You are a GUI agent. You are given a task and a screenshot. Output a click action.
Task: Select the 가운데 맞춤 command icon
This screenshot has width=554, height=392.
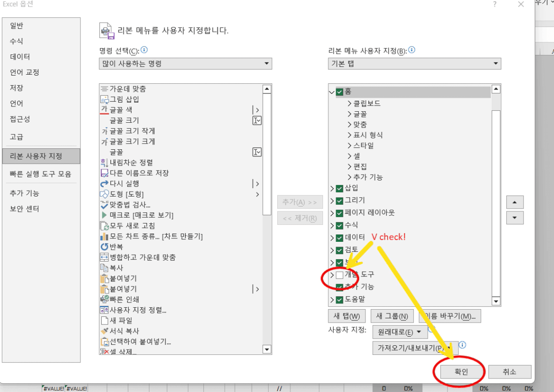pyautogui.click(x=104, y=89)
